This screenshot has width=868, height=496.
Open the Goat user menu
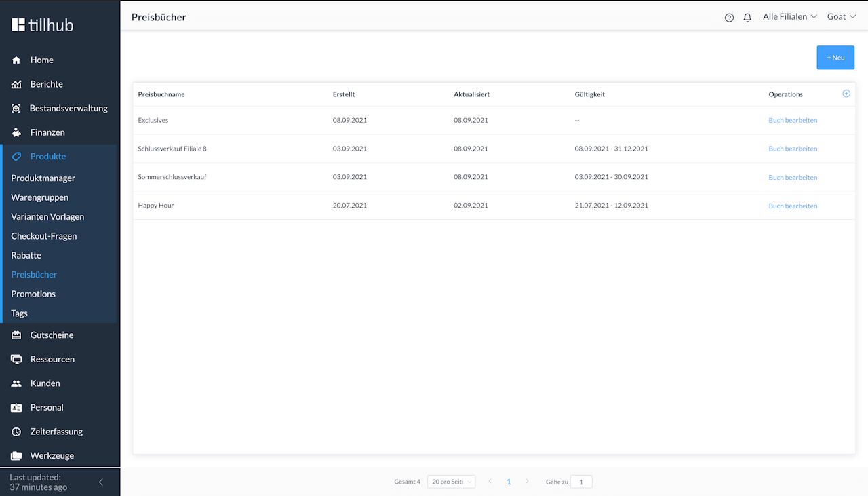pos(841,17)
